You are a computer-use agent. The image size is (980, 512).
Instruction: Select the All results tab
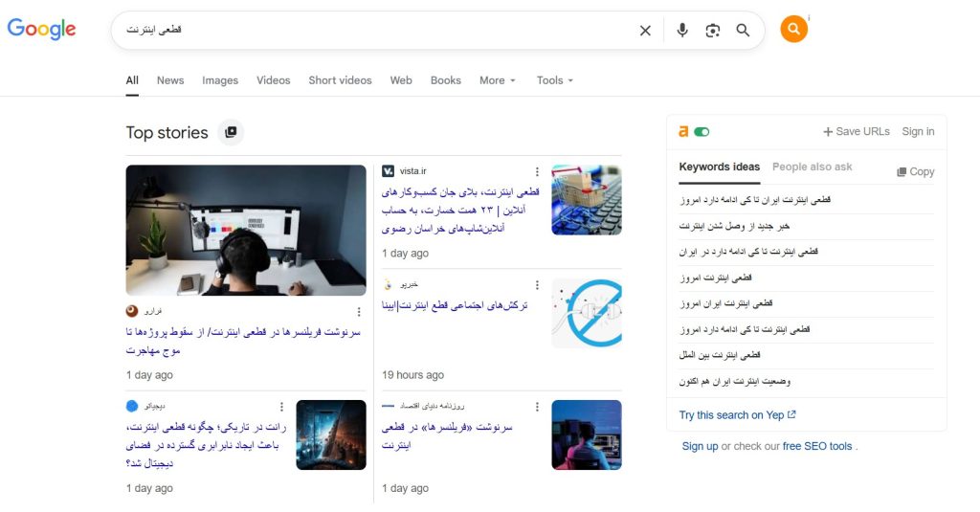[x=132, y=80]
